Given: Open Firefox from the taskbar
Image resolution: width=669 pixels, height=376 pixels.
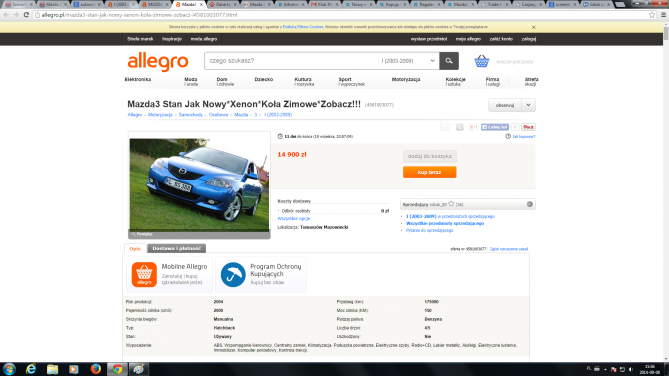Looking at the screenshot, I should (96, 369).
